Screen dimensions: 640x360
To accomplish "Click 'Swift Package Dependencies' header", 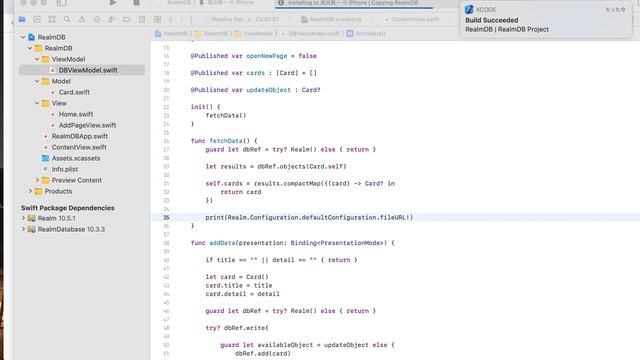I will pyautogui.click(x=68, y=208).
